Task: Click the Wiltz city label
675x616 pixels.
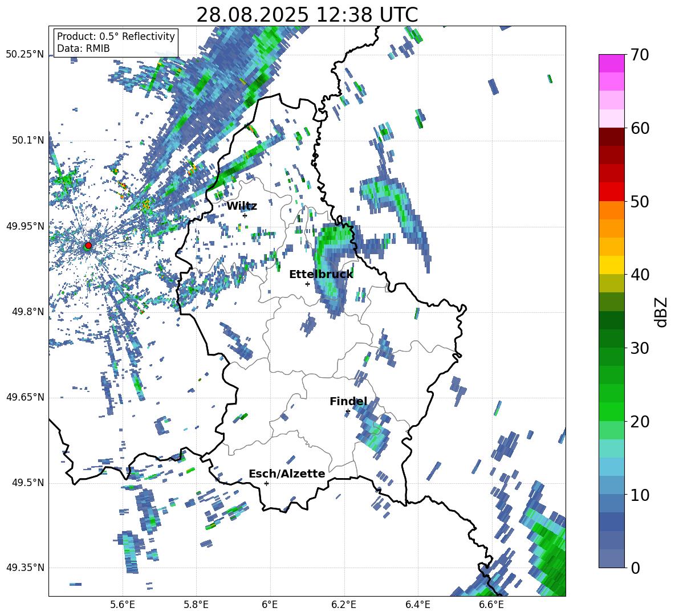Action: (x=242, y=206)
